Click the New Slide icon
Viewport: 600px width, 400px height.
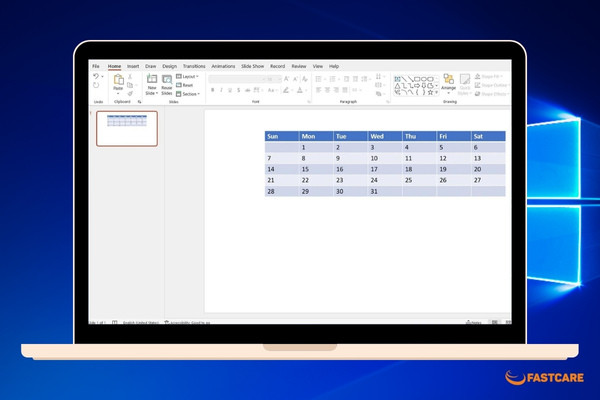152,79
